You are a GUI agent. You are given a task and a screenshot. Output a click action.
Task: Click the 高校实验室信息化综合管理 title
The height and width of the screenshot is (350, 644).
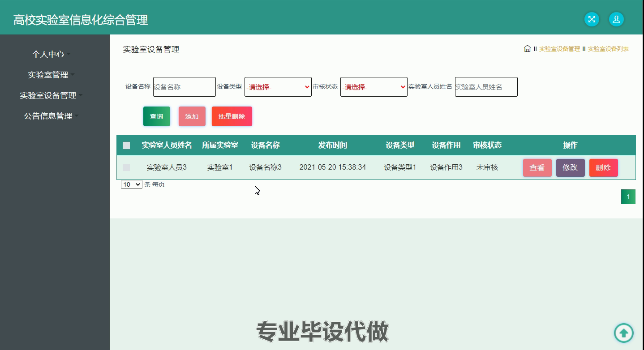[x=81, y=20]
